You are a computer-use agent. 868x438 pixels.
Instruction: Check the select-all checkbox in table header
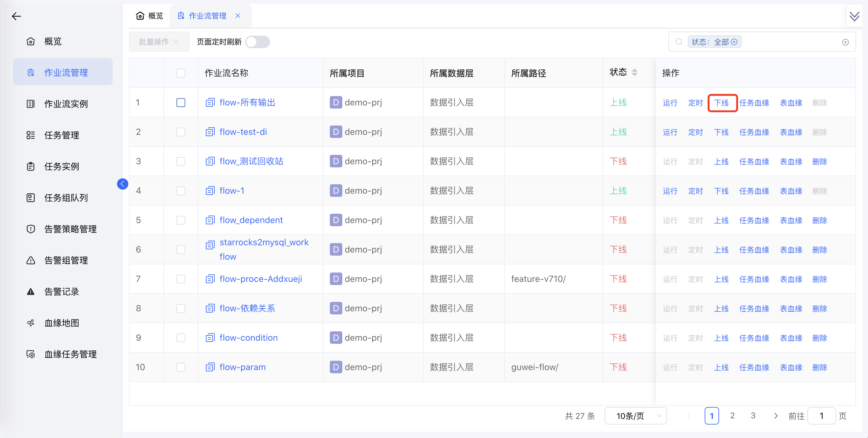181,73
